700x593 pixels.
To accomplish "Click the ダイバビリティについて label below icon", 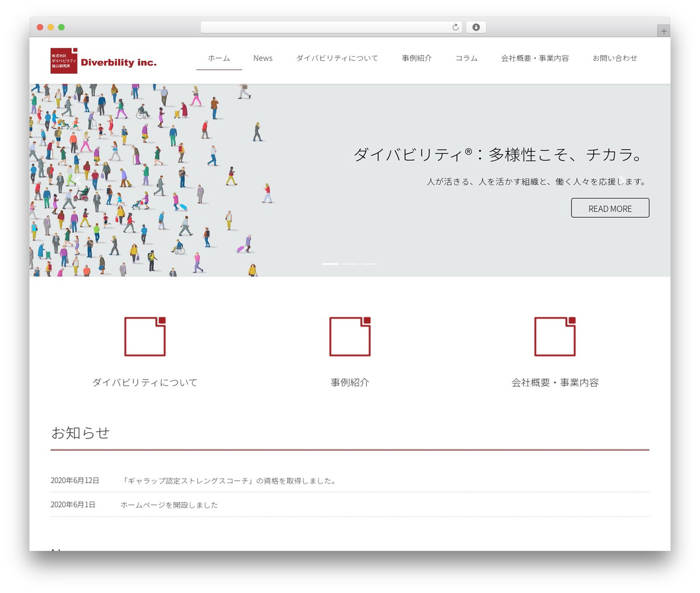I will point(145,382).
